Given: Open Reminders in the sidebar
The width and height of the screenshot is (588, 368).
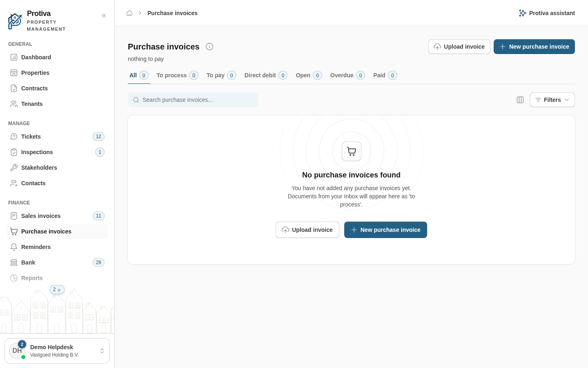Looking at the screenshot, I should coord(57,247).
